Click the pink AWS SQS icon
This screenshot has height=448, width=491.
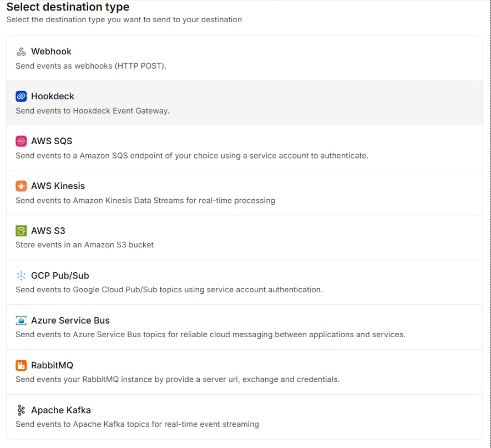21,141
